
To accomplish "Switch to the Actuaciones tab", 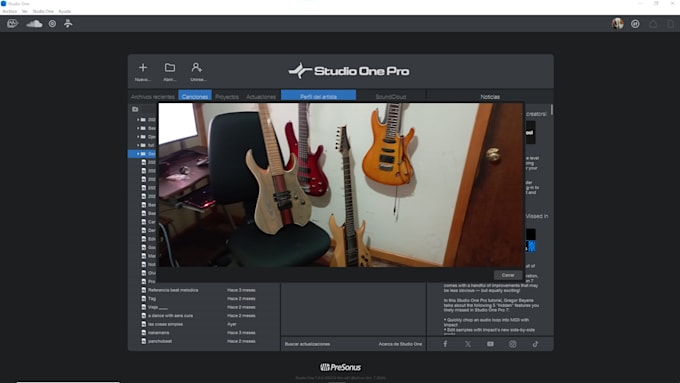I will click(261, 96).
